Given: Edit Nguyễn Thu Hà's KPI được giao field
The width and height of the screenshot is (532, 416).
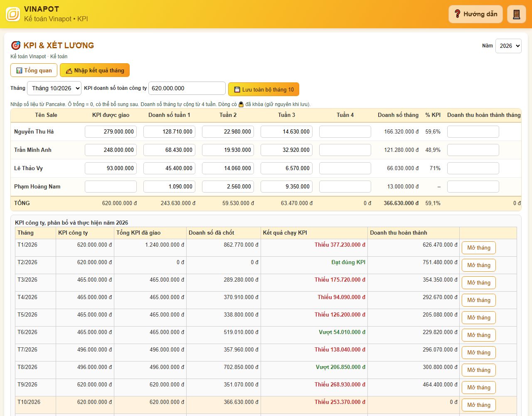Looking at the screenshot, I should click(x=111, y=131).
